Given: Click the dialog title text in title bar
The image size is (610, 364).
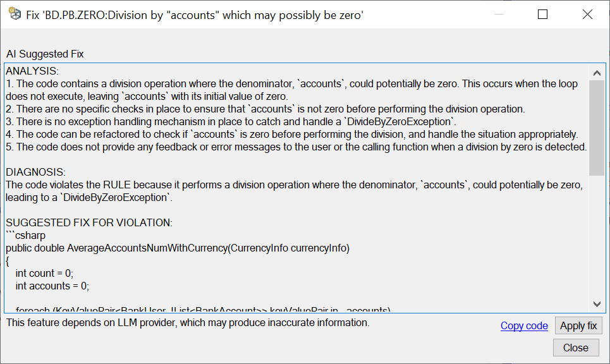Looking at the screenshot, I should click(x=195, y=15).
